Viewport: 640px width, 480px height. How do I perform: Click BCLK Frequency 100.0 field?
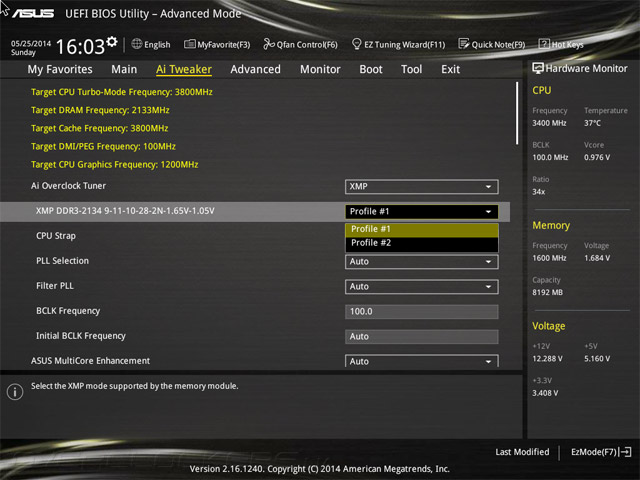pos(421,312)
